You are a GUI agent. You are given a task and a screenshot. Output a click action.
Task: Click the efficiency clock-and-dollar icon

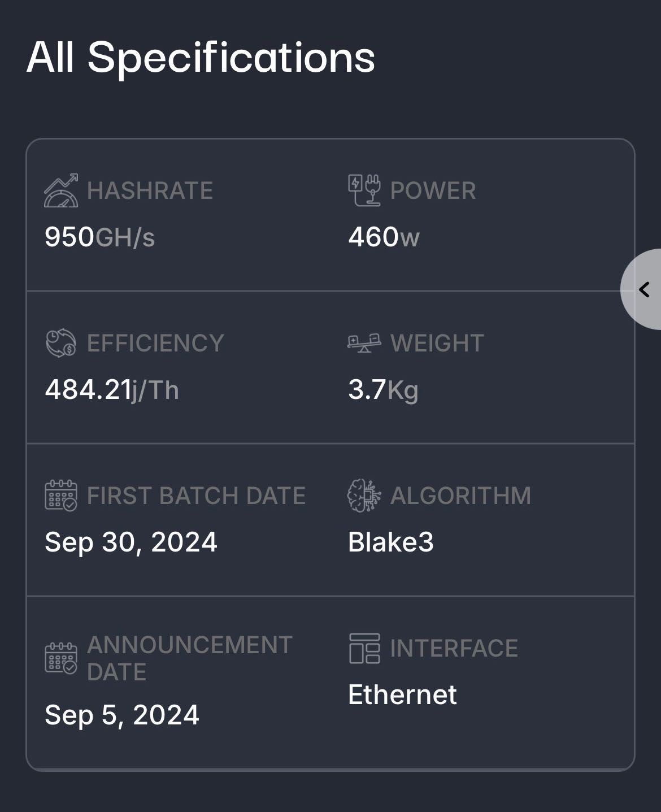click(61, 343)
